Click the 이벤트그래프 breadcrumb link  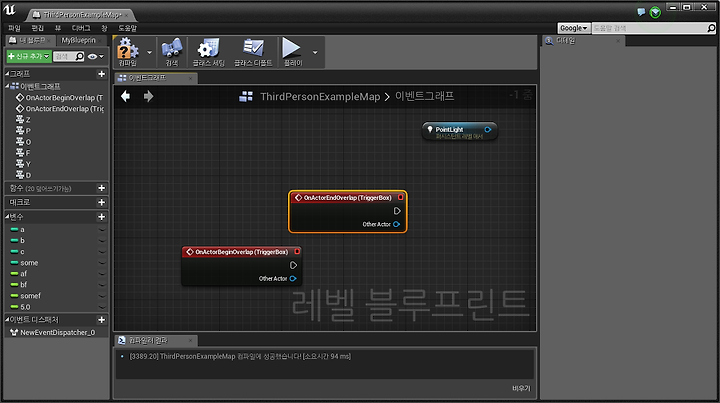point(424,96)
